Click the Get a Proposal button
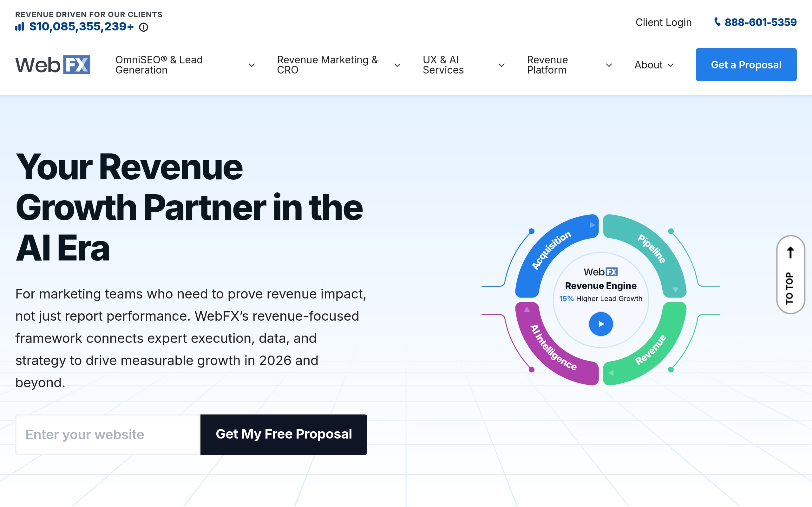Screen dimensions: 812x507 pyautogui.click(x=746, y=64)
